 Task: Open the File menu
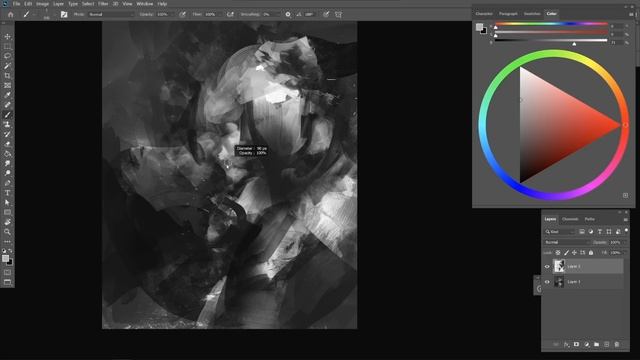pos(16,4)
